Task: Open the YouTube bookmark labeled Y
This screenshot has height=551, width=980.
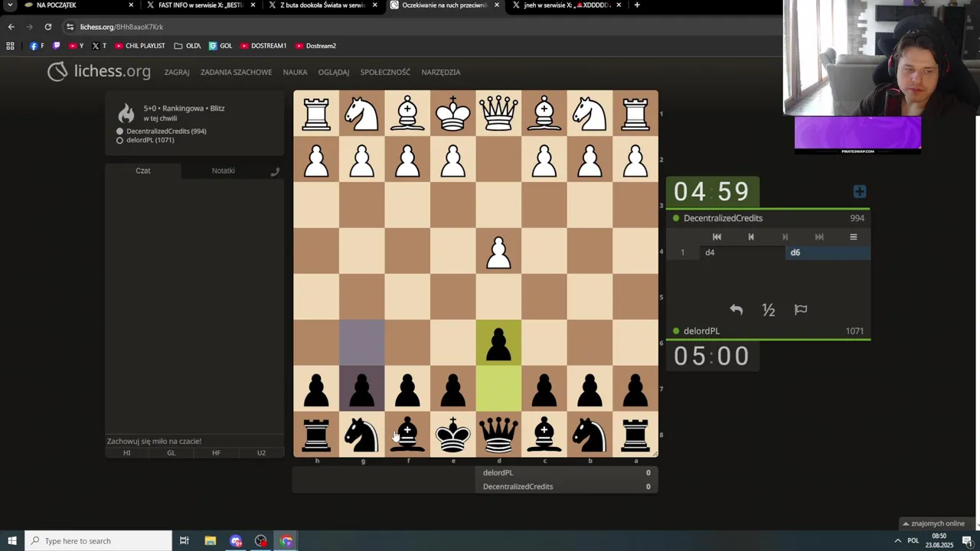Action: (x=76, y=46)
